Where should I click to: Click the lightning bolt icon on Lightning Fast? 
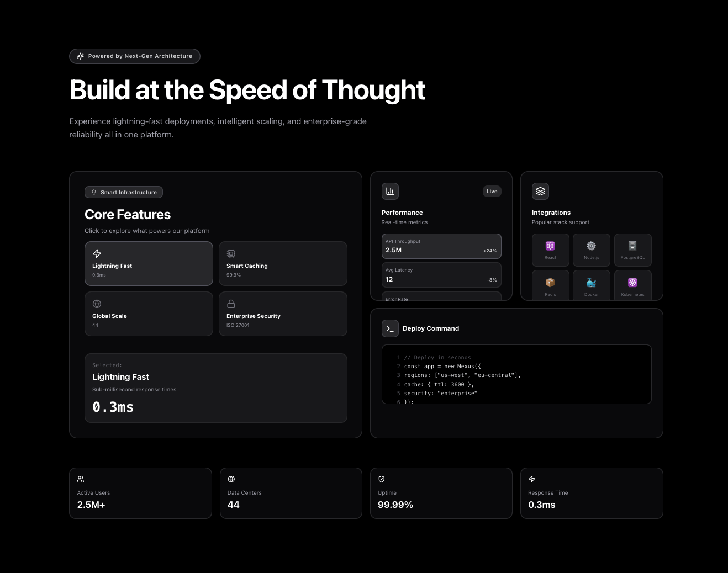coord(97,253)
